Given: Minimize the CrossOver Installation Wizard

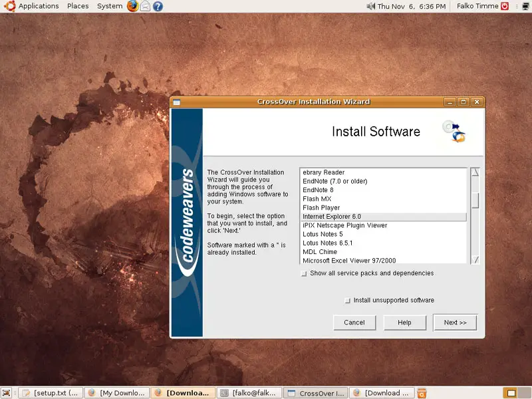Looking at the screenshot, I should [450, 102].
